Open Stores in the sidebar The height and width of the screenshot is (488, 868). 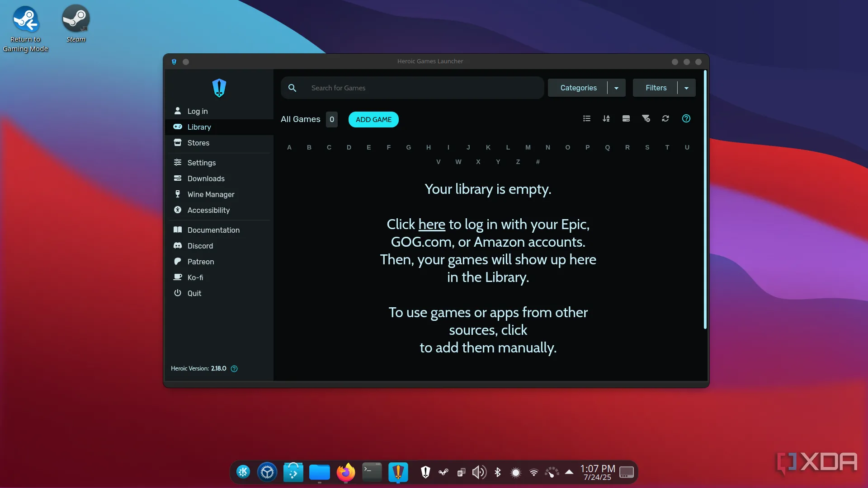[x=219, y=143]
